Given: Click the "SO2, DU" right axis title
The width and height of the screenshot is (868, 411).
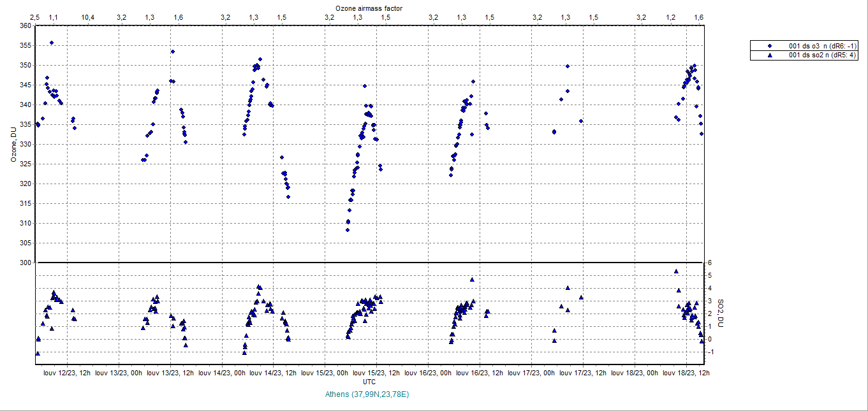Looking at the screenshot, I should tap(721, 314).
